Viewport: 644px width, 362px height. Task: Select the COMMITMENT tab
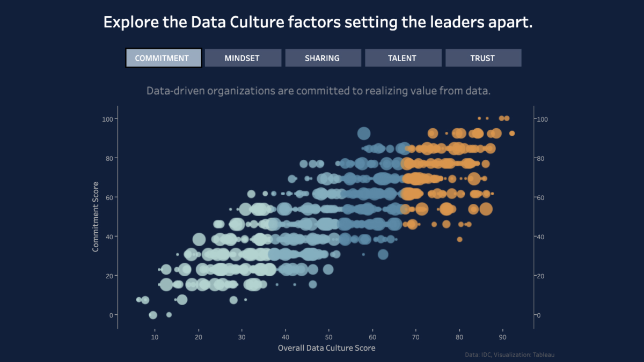(163, 57)
